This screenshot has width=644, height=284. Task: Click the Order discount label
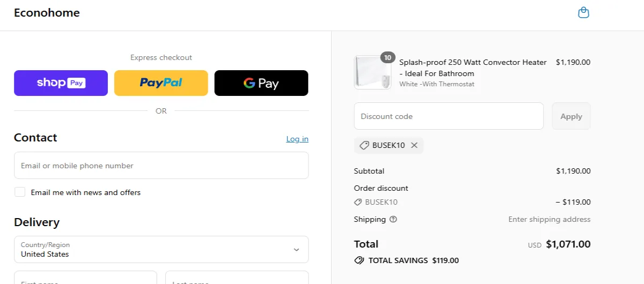tap(381, 188)
